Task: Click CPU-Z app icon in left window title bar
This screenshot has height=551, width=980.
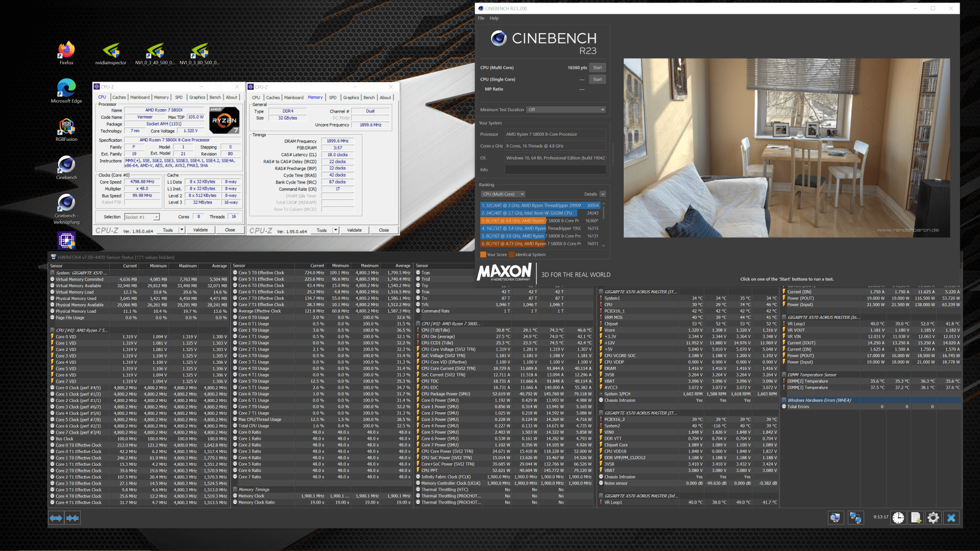Action: 97,87
